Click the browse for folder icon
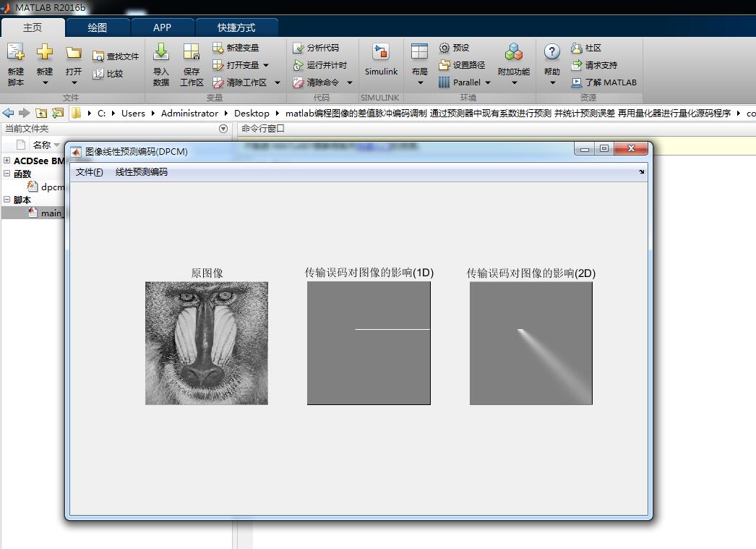The image size is (756, 549). (x=58, y=113)
